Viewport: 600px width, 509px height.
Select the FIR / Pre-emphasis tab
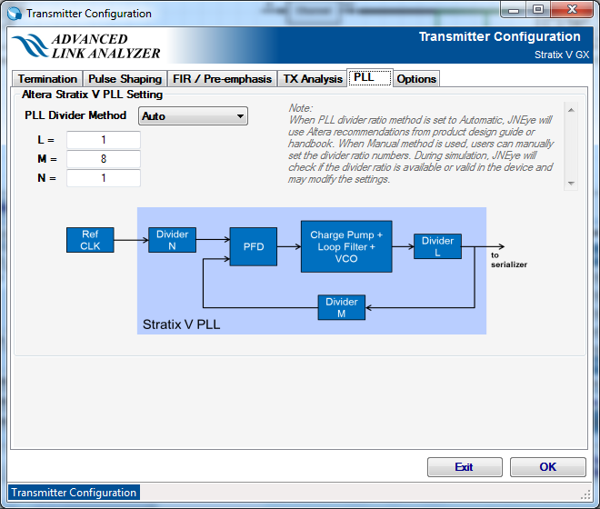click(x=222, y=79)
